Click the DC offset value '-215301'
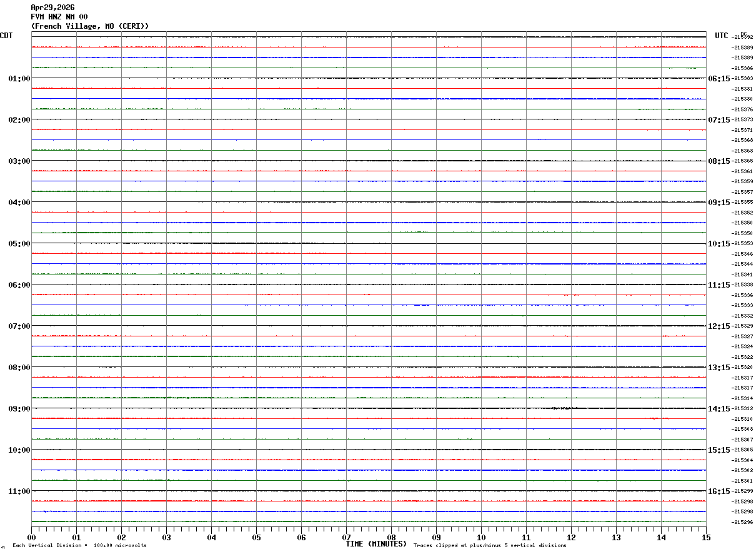This screenshot has width=756, height=554. coord(742,481)
